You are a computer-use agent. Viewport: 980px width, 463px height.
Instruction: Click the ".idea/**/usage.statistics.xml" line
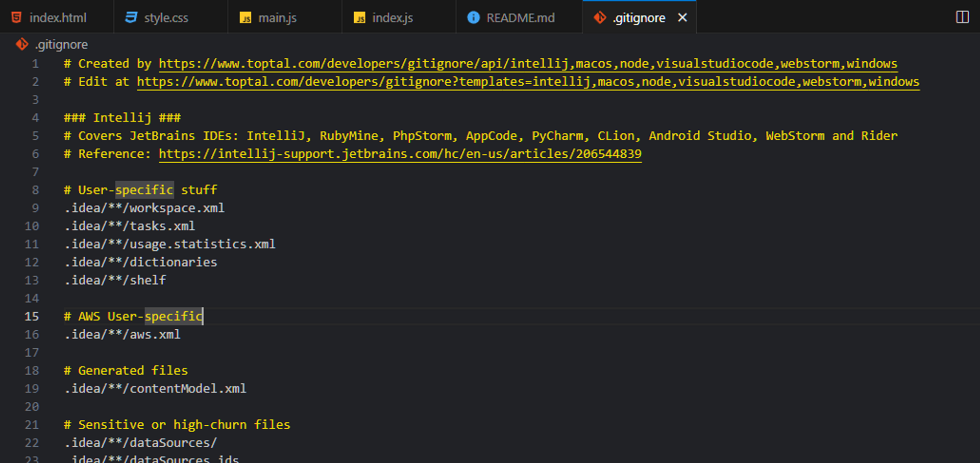pos(170,244)
